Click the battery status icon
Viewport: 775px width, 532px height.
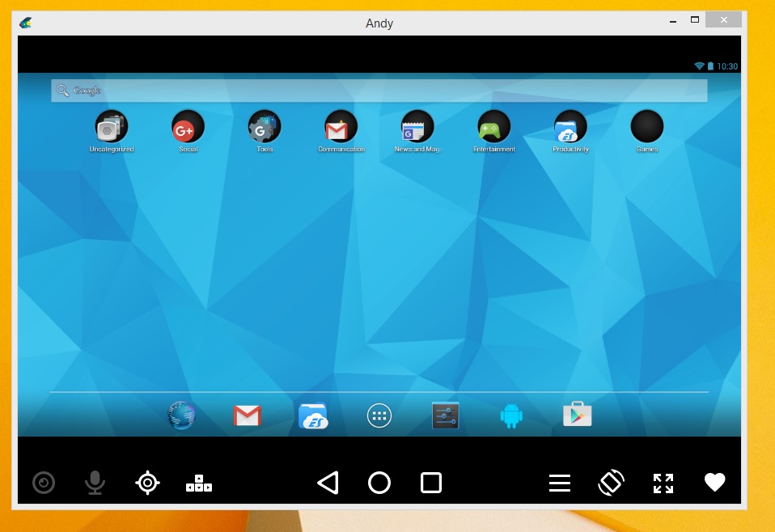[710, 65]
